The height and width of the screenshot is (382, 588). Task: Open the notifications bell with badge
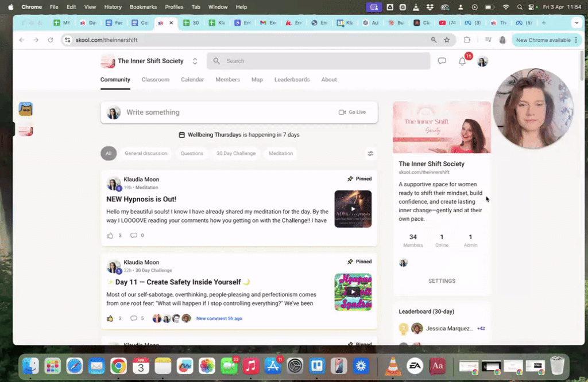(462, 61)
